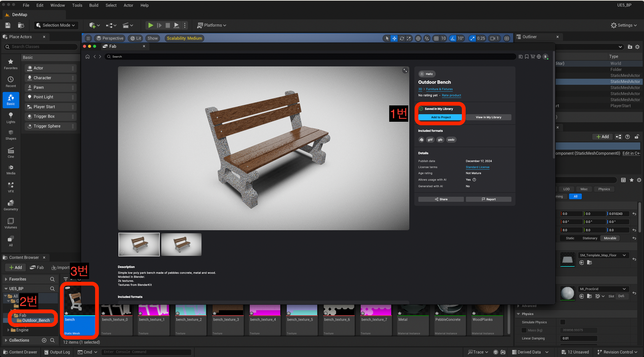Screen dimensions: 644x357
Task: Open the Platforms dropdown
Action: point(211,25)
